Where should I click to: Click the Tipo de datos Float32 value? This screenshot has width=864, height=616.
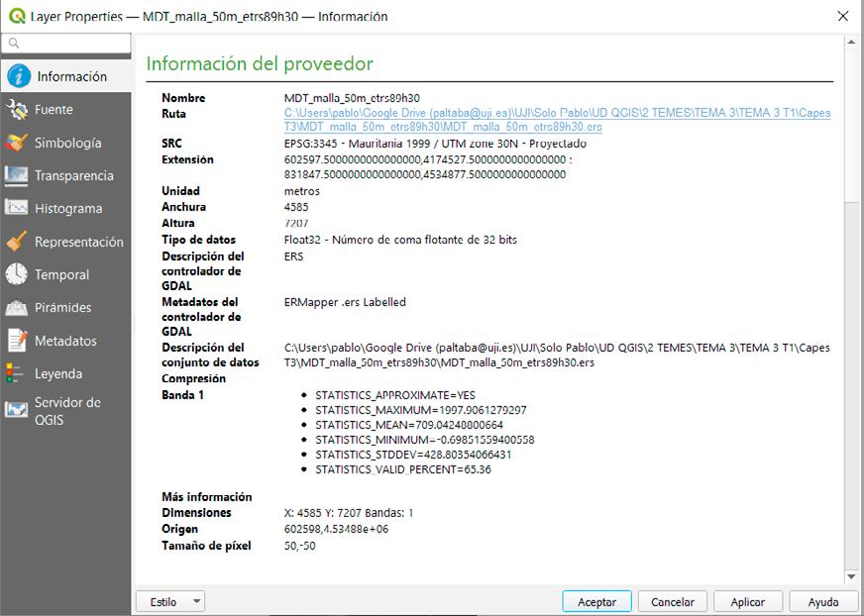pyautogui.click(x=400, y=240)
